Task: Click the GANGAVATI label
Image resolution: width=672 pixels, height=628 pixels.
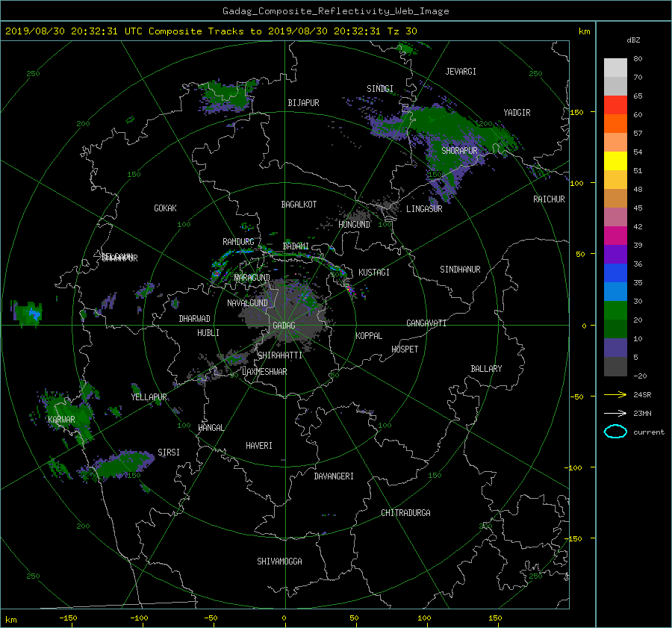Action: [x=426, y=323]
